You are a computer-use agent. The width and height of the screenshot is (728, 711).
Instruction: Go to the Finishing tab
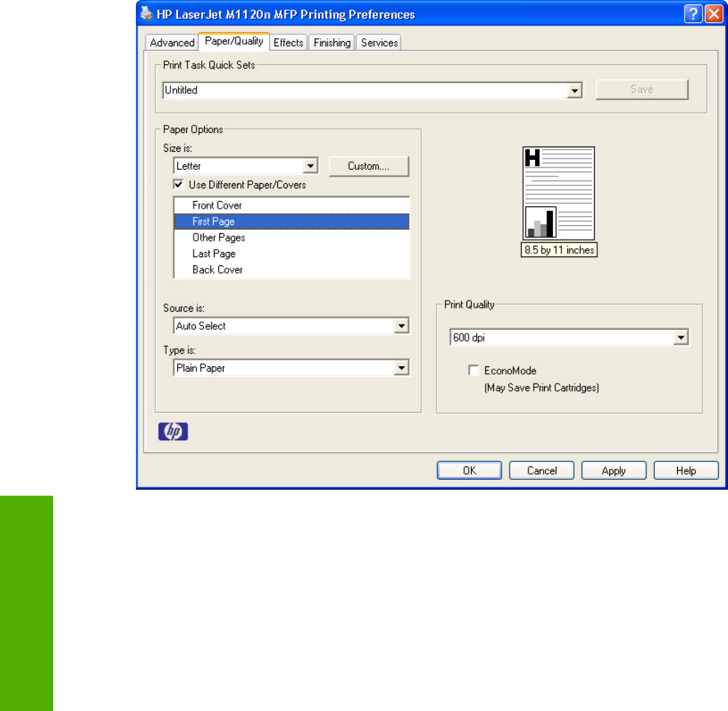pyautogui.click(x=332, y=43)
